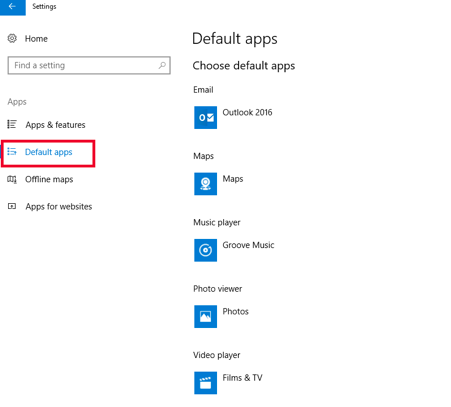Screen dimensions: 451x407
Task: Click the search magnifier icon
Action: pyautogui.click(x=162, y=65)
